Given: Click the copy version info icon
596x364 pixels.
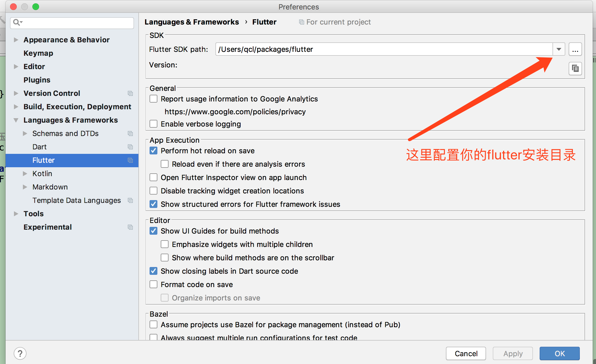Looking at the screenshot, I should [x=575, y=69].
